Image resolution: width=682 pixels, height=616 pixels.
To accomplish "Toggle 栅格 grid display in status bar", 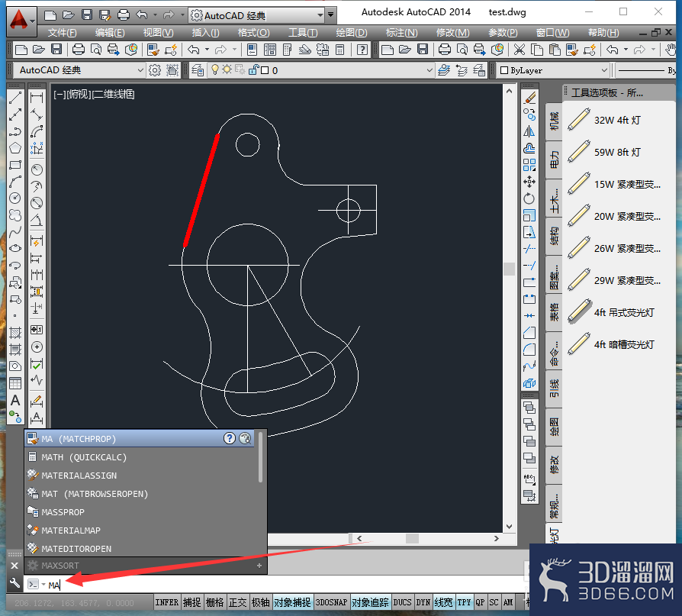I will 215,602.
